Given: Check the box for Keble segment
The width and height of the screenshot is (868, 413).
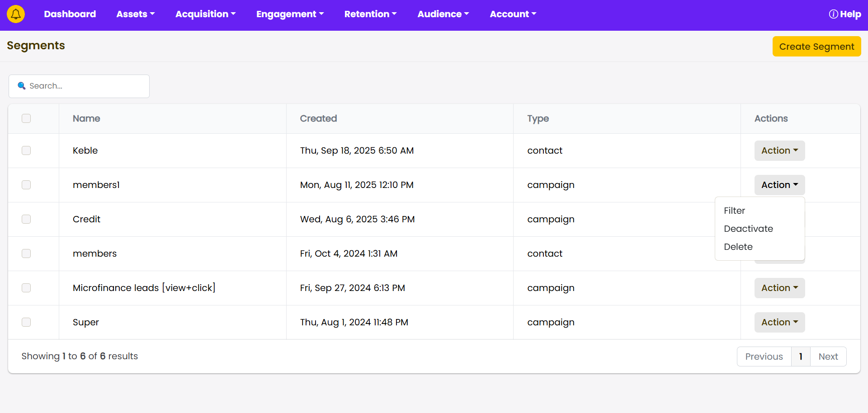Looking at the screenshot, I should pyautogui.click(x=26, y=150).
